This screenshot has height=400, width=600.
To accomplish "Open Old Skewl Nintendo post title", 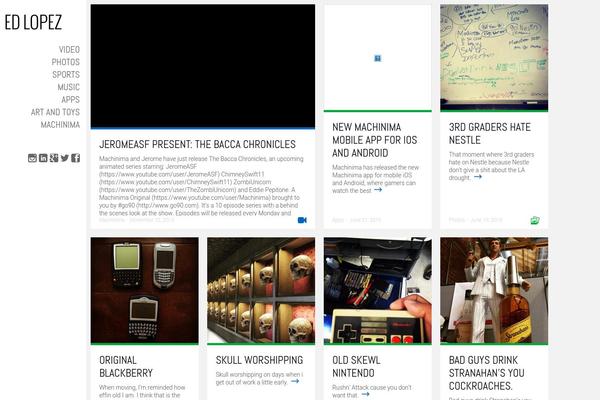I will coord(356,367).
